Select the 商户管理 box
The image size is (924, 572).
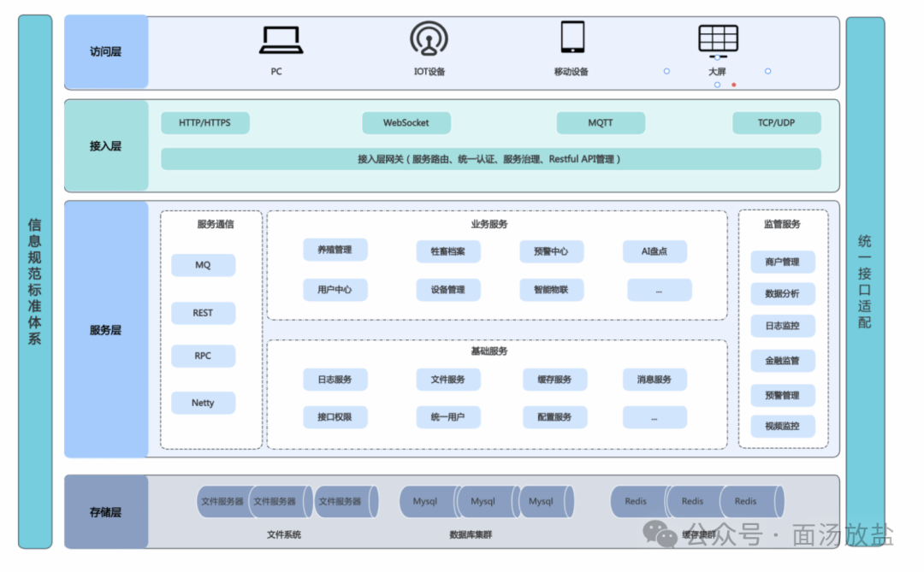point(783,262)
